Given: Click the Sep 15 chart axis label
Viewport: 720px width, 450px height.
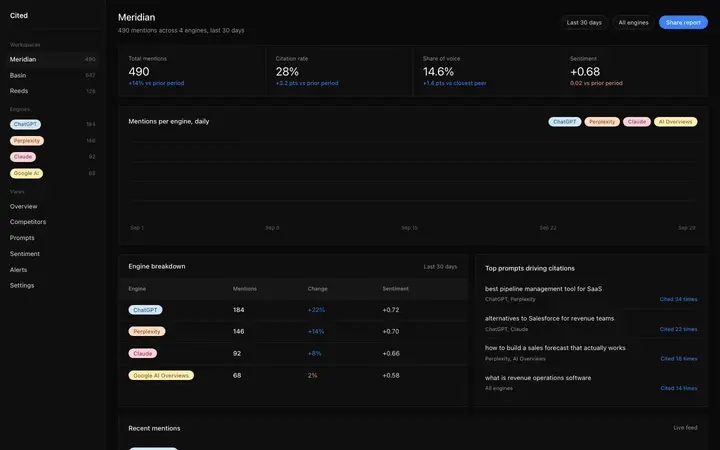Looking at the screenshot, I should tap(410, 228).
